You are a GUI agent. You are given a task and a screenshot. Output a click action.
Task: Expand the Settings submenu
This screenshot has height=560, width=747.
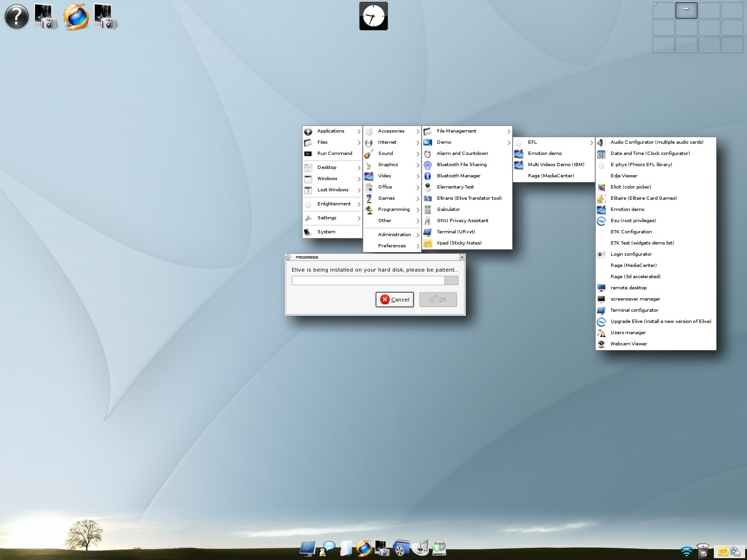[x=332, y=218]
